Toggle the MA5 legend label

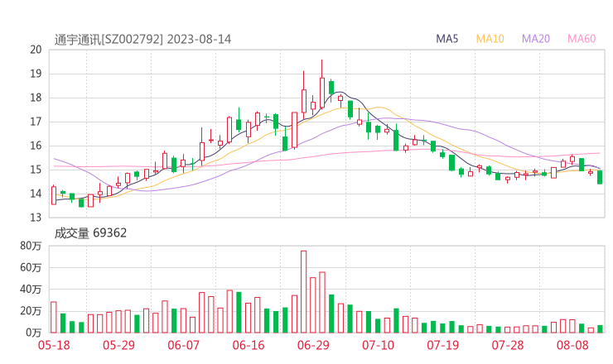448,39
